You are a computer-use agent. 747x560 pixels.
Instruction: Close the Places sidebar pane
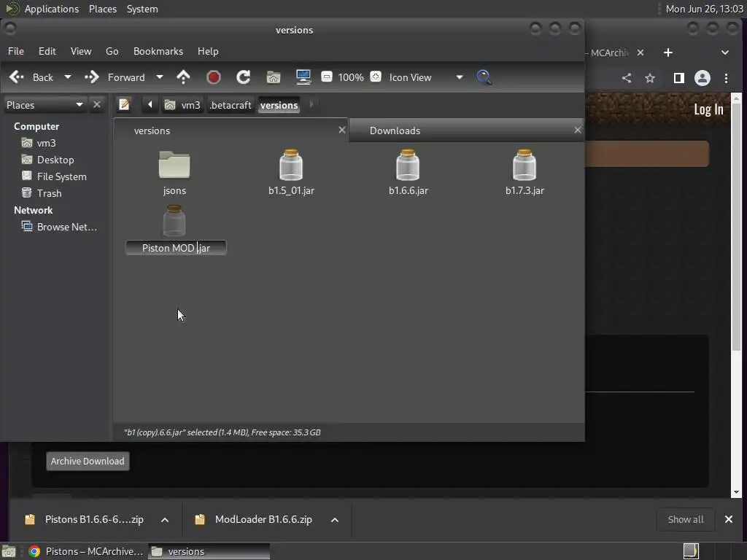click(x=97, y=104)
